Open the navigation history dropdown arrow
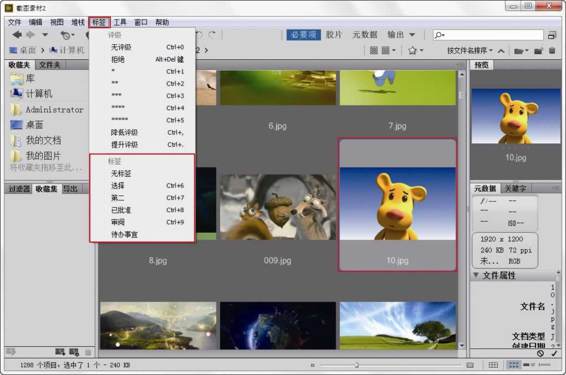 (x=45, y=35)
